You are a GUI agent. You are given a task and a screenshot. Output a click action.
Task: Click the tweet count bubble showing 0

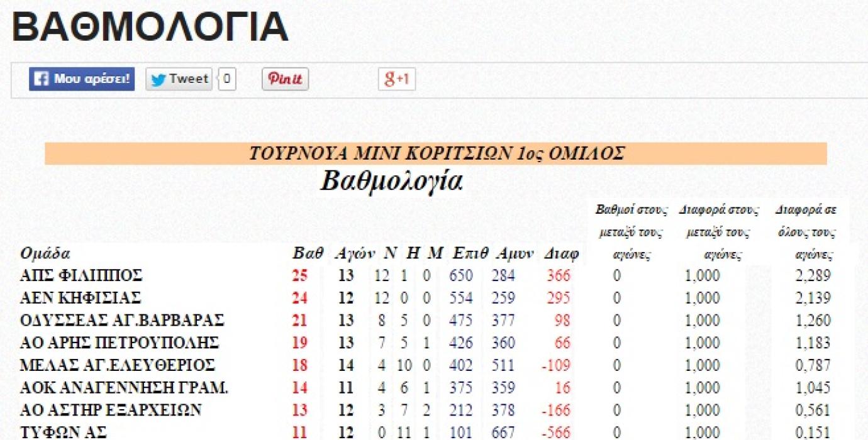point(227,79)
